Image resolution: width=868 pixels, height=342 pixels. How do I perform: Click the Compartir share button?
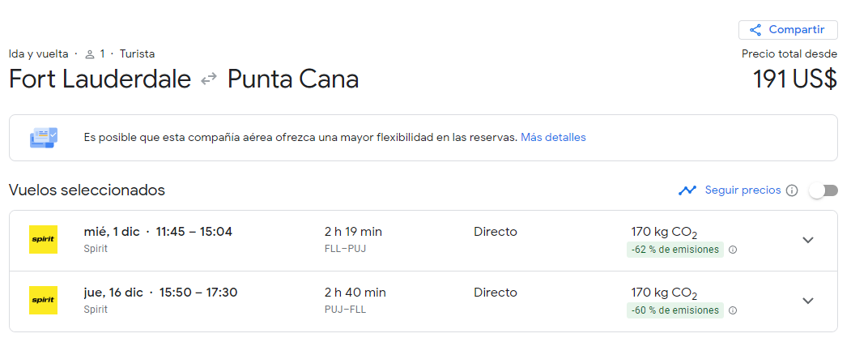click(x=788, y=30)
